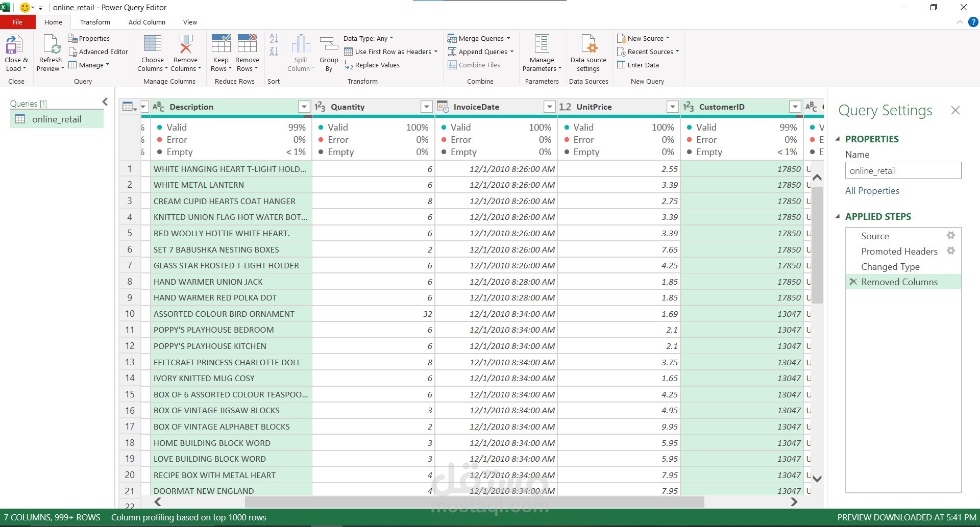Image resolution: width=980 pixels, height=527 pixels.
Task: Click the Remove Rows icon
Action: pyautogui.click(x=247, y=44)
